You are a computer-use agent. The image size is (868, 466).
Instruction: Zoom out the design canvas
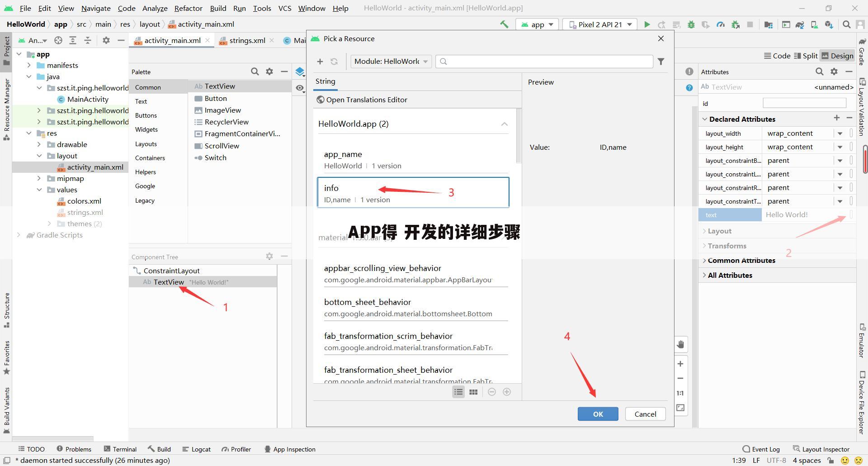pos(680,378)
